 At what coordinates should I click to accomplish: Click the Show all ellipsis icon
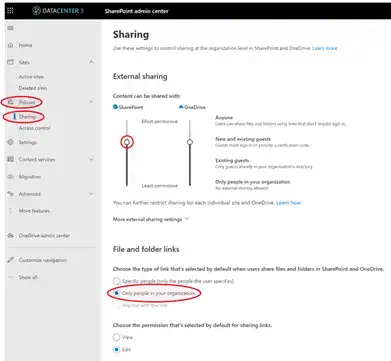11,277
